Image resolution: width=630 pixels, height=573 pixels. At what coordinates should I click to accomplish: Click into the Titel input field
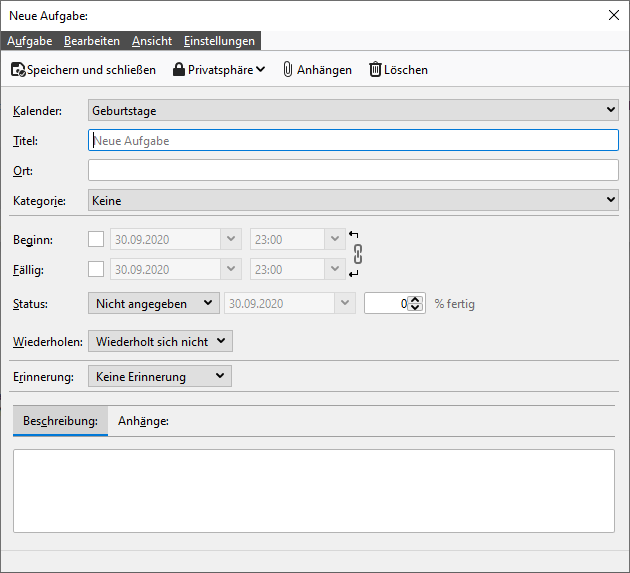353,141
